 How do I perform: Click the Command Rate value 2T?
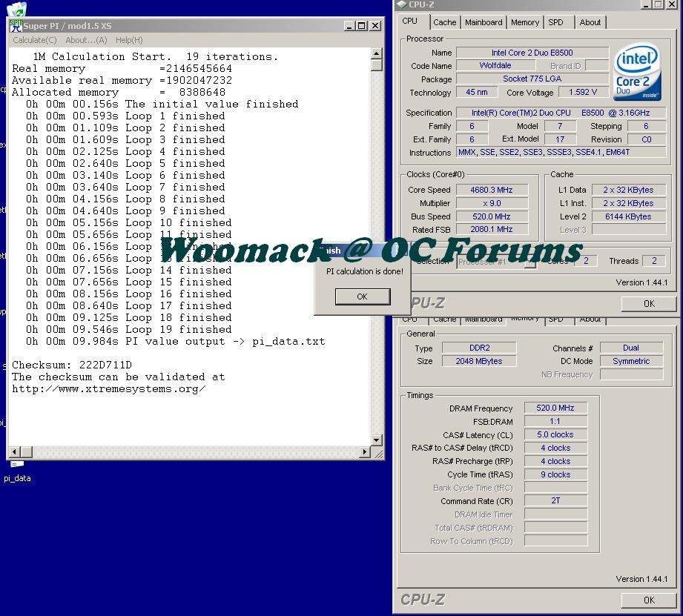(x=555, y=500)
